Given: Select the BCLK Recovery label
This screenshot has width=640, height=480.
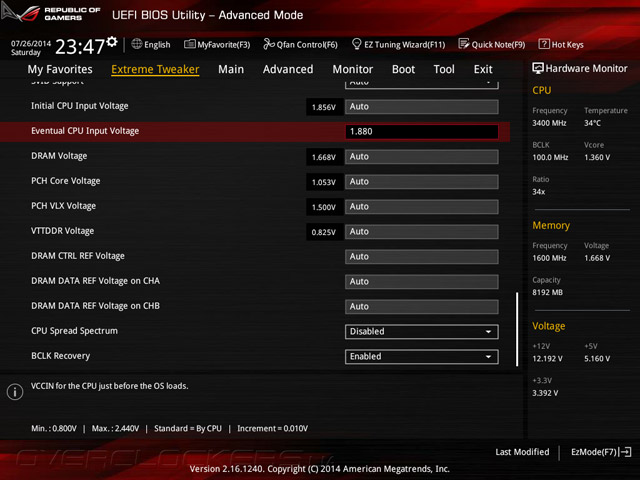Looking at the screenshot, I should click(60, 356).
